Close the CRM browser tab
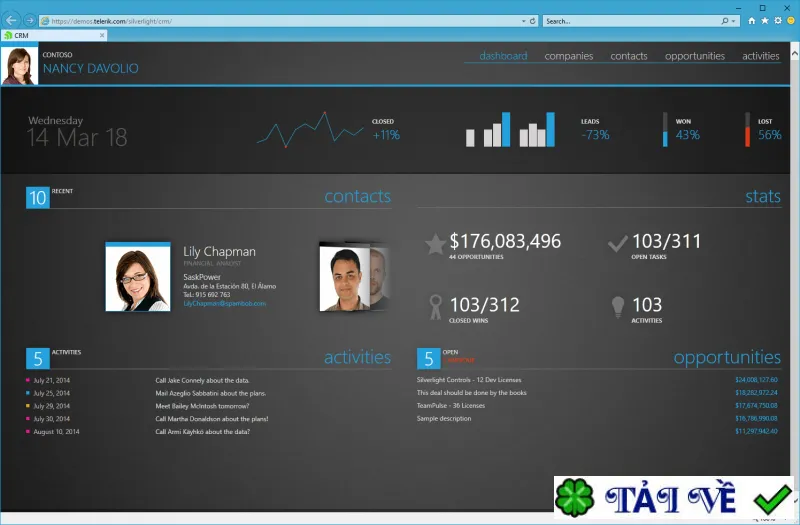 pos(102,35)
